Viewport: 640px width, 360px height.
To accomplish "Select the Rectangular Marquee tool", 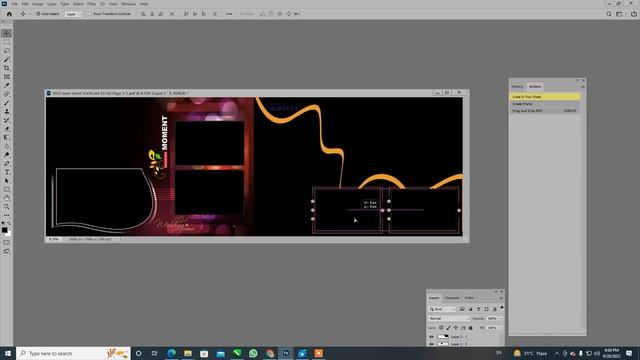I will pyautogui.click(x=7, y=42).
